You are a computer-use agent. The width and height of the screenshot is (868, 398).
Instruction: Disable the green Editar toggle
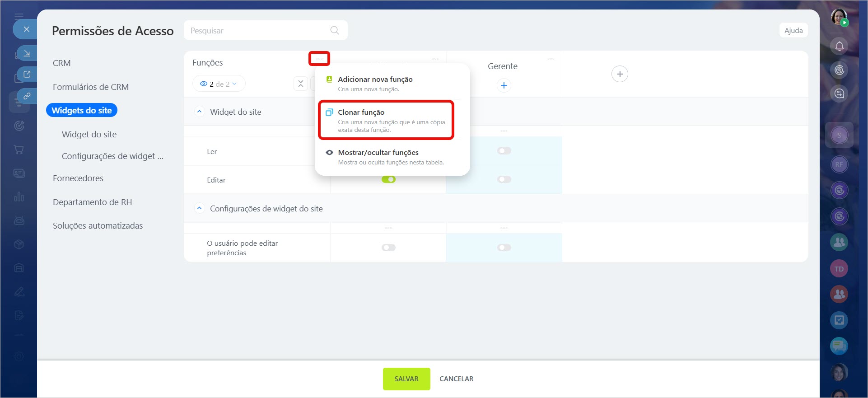tap(388, 179)
